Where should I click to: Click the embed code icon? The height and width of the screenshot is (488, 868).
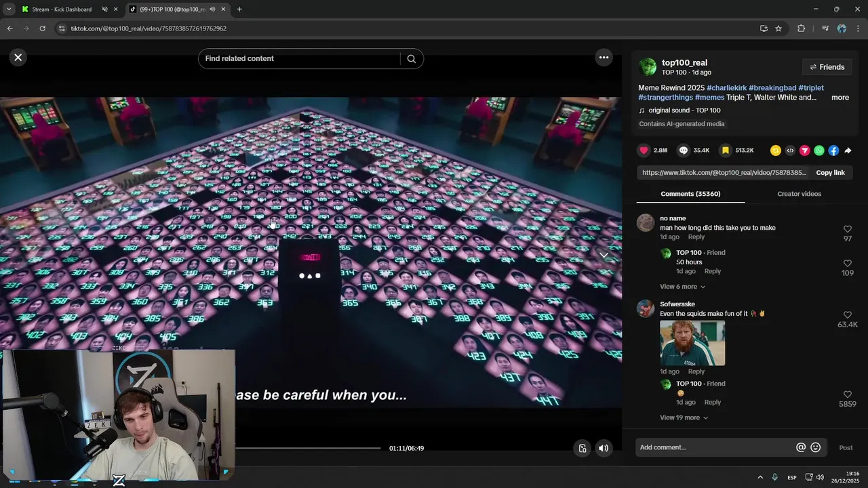coord(790,150)
